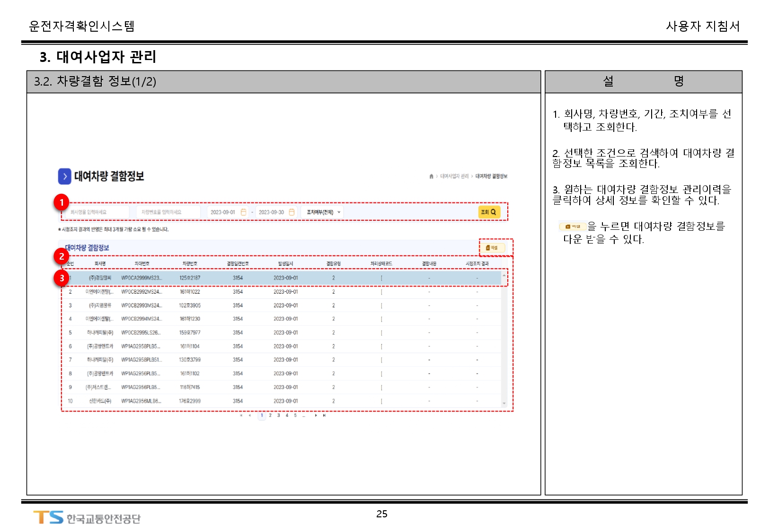Download list with the 엑셀 button
769x532 pixels.
(492, 248)
